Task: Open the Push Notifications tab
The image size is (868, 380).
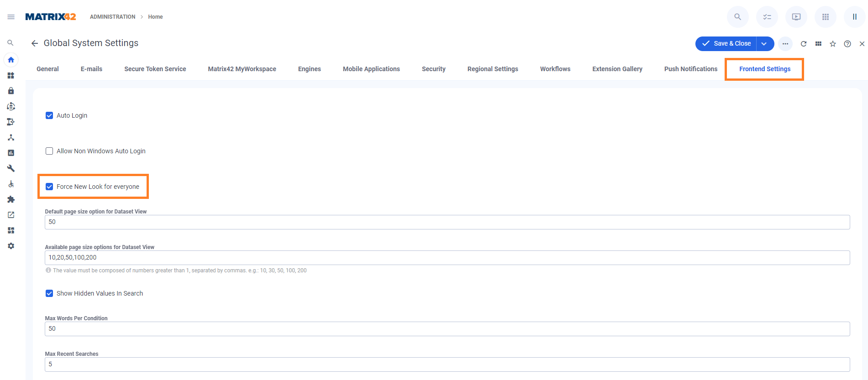Action: click(691, 69)
